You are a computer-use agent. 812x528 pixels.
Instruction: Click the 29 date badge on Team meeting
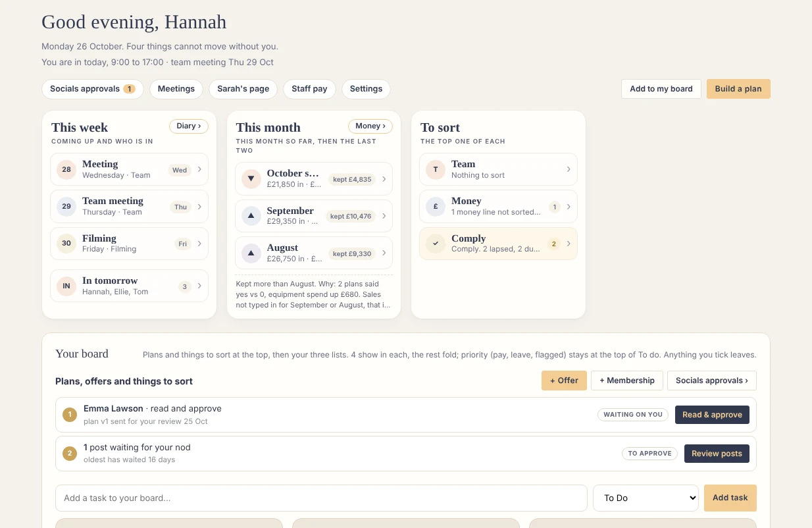(66, 206)
